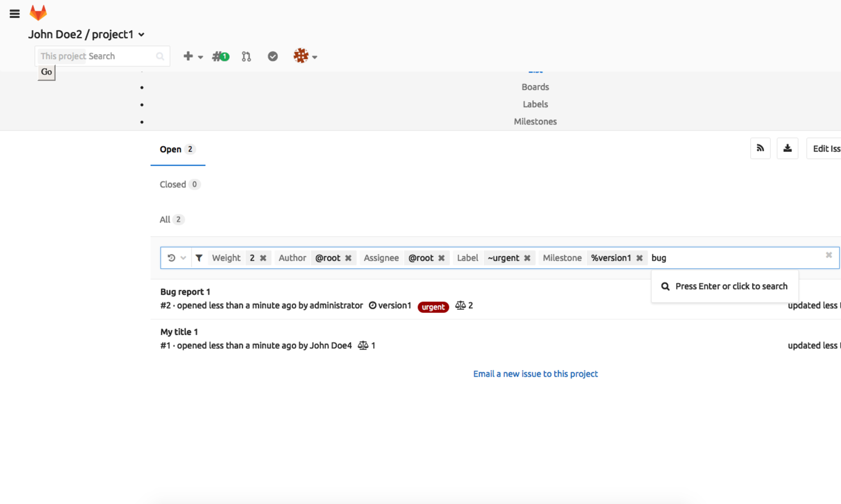The width and height of the screenshot is (841, 504).
Task: Click the red urgent label badge
Action: tap(433, 307)
